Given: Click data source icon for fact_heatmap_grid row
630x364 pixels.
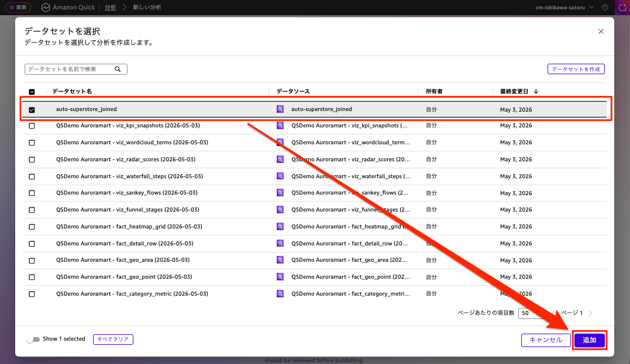Looking at the screenshot, I should [280, 226].
